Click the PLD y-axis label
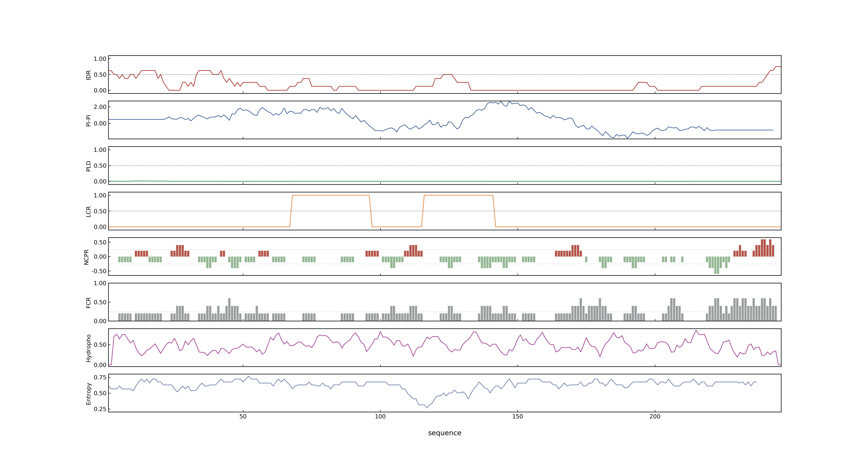Image resolution: width=868 pixels, height=463 pixels. coord(88,166)
